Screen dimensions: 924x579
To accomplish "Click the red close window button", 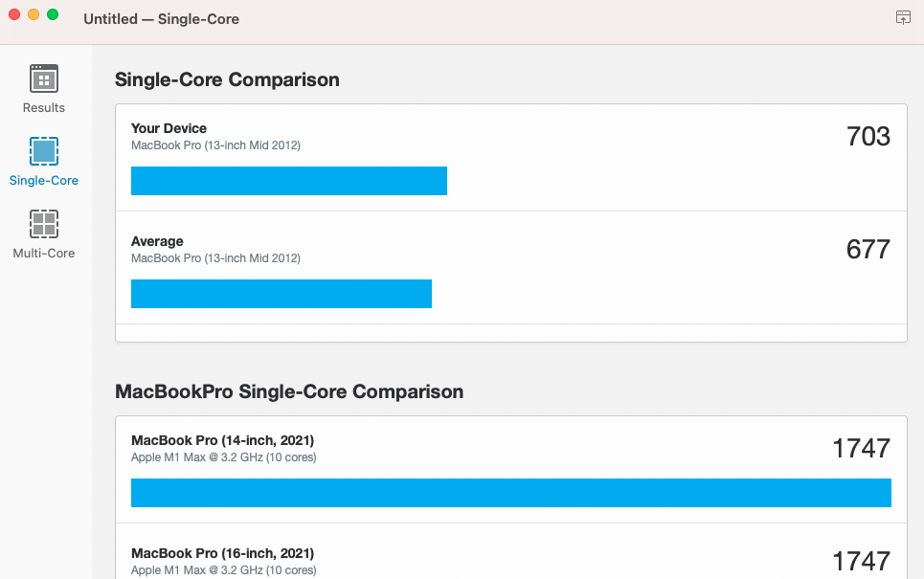I will pos(14,14).
